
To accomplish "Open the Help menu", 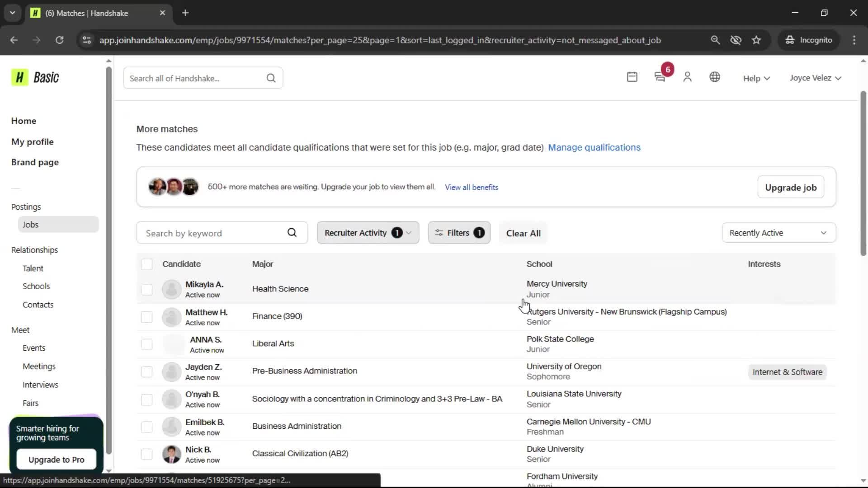I will pos(755,78).
